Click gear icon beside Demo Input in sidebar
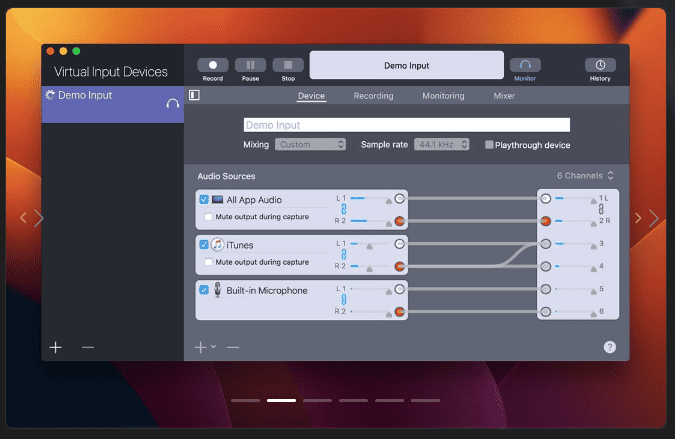 tap(50, 95)
